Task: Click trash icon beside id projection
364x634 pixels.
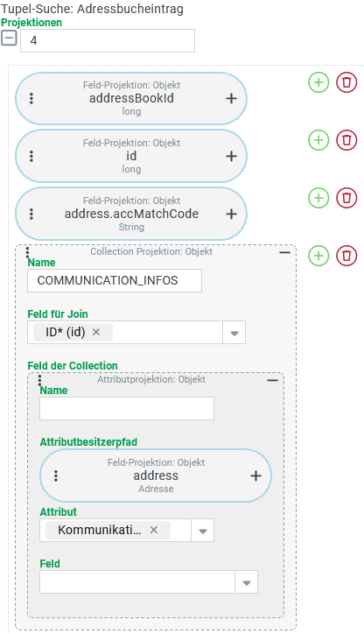Action: pyautogui.click(x=346, y=140)
